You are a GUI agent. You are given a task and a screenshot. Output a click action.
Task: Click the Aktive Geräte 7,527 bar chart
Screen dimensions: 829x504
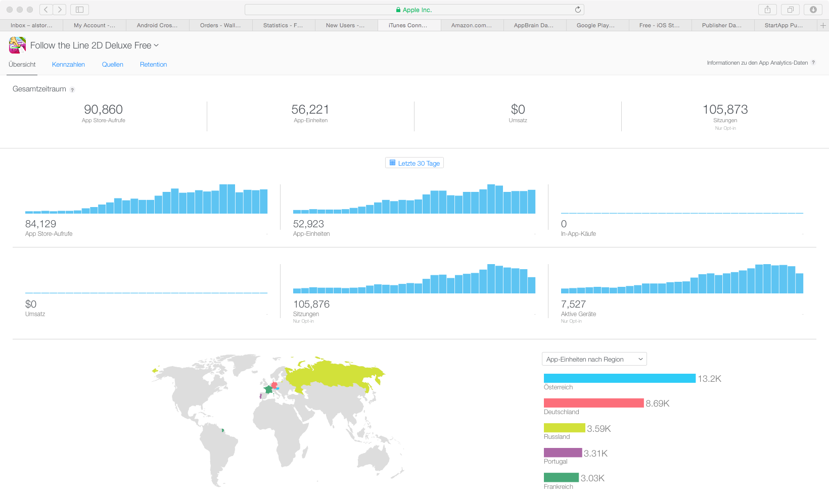(x=682, y=279)
